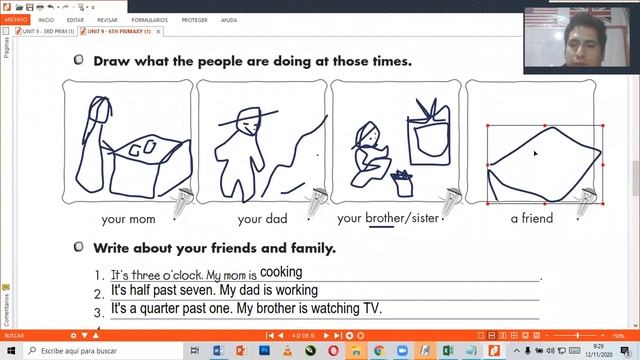This screenshot has height=360, width=640.
Task: Open the Páginas side panel
Action: click(6, 48)
